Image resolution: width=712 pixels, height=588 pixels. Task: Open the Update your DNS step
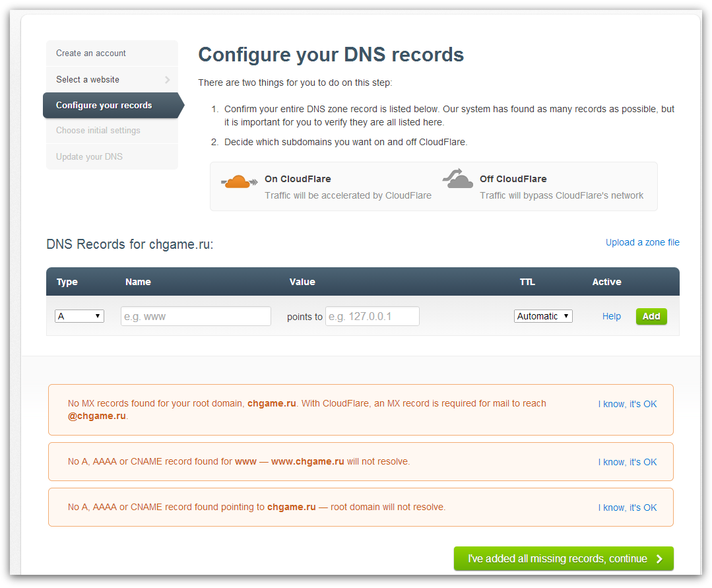click(x=112, y=156)
